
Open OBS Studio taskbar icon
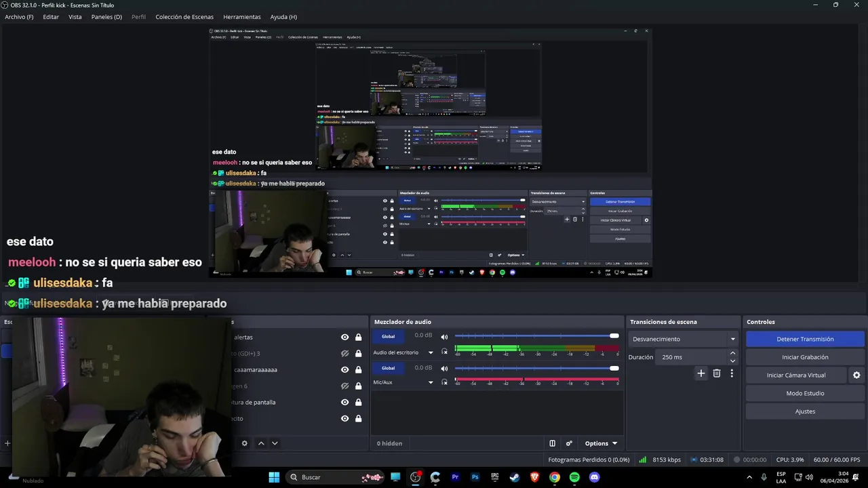(x=416, y=477)
